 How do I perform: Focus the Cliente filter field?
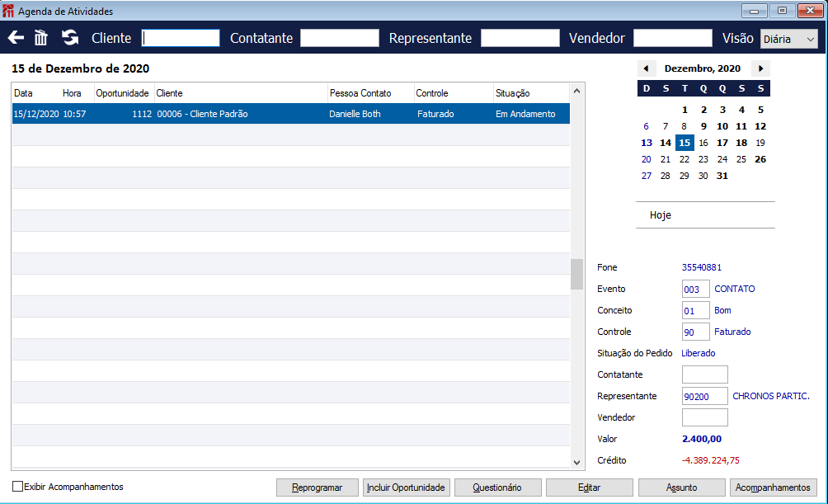pyautogui.click(x=181, y=38)
